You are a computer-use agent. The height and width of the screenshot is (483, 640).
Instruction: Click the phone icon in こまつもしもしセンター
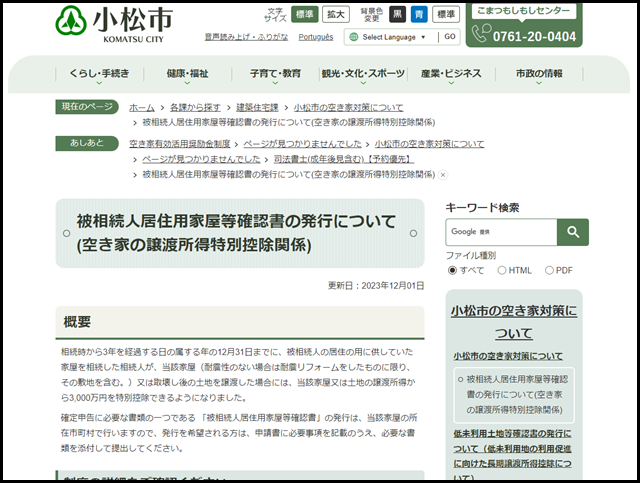(481, 33)
